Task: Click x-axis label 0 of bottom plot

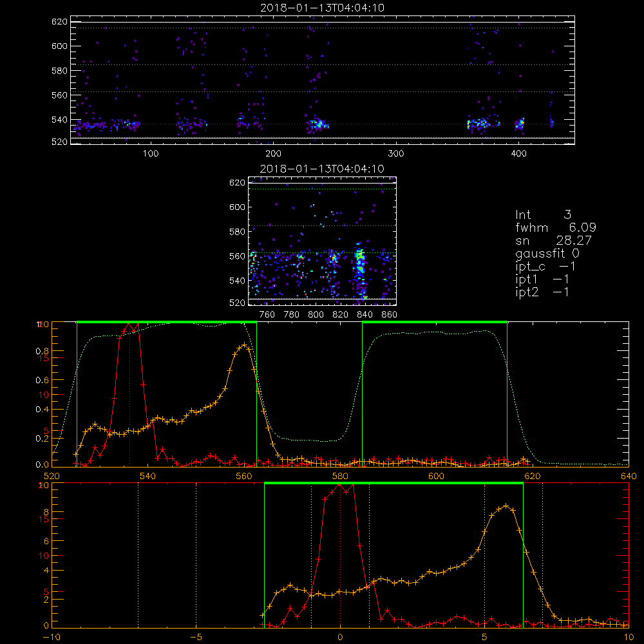Action: point(340,637)
